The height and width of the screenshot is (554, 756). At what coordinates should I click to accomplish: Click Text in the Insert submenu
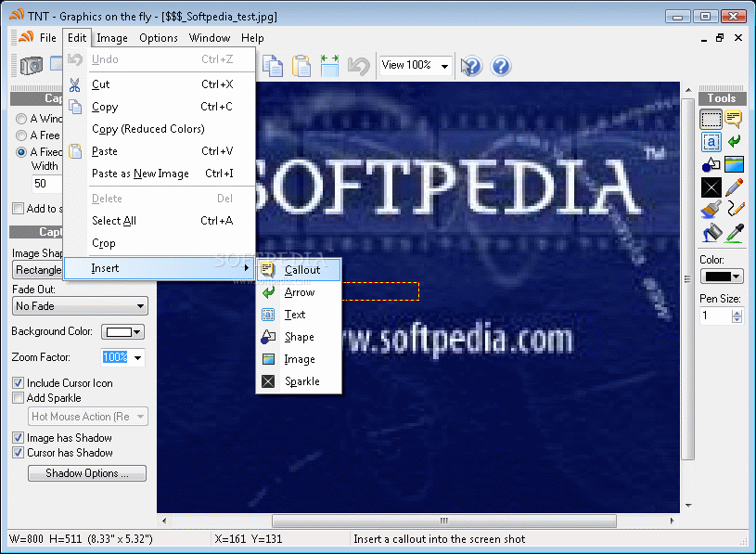click(x=299, y=315)
